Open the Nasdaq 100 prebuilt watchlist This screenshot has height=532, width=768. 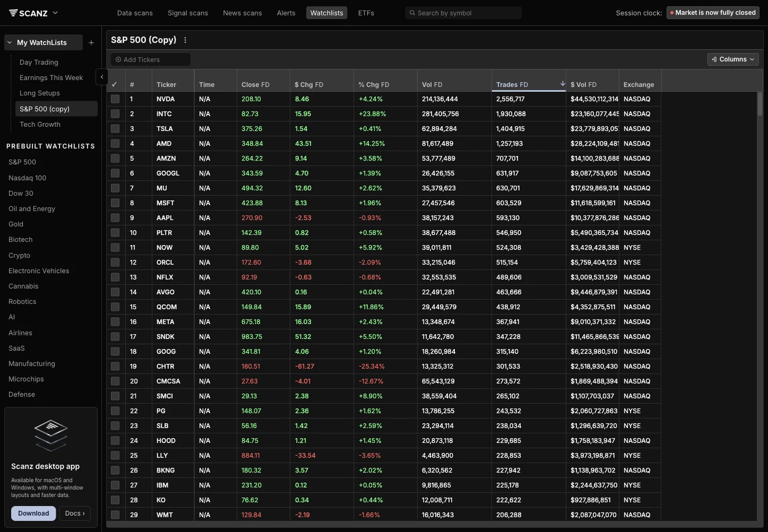[x=27, y=178]
